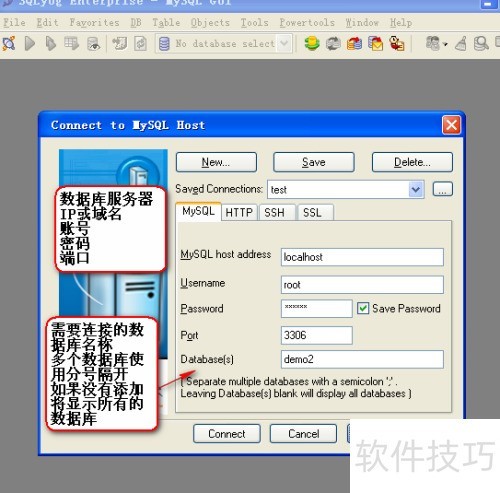Open the Table menu
Screen dimensions: 500x493
click(x=166, y=22)
